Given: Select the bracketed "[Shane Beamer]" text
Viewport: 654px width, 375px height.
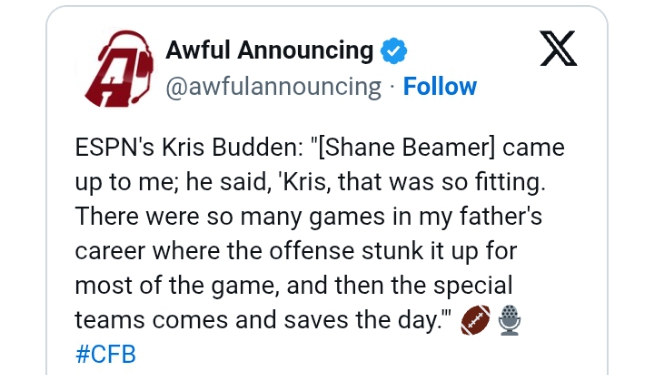Looking at the screenshot, I should [x=407, y=148].
